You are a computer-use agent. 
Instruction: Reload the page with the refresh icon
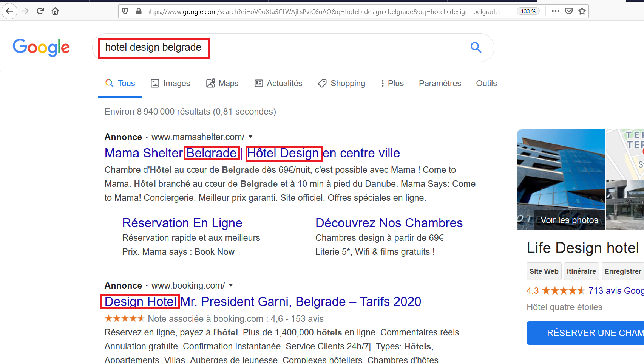tap(40, 11)
